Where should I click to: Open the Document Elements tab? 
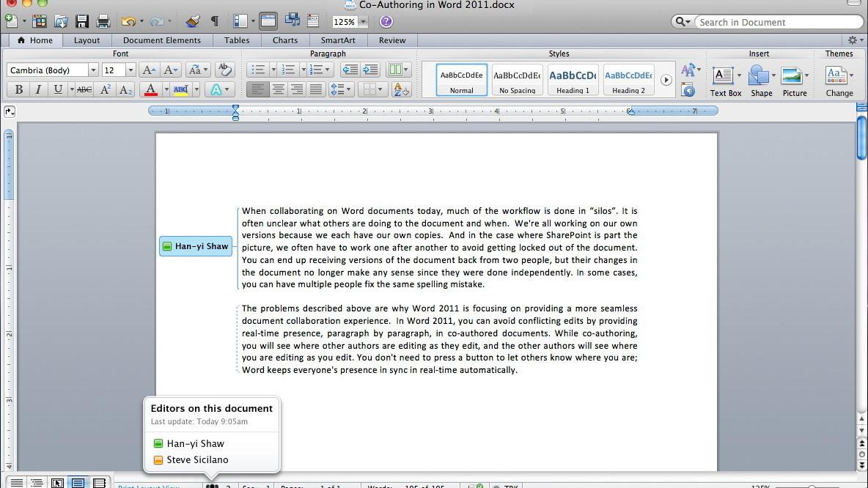point(161,40)
